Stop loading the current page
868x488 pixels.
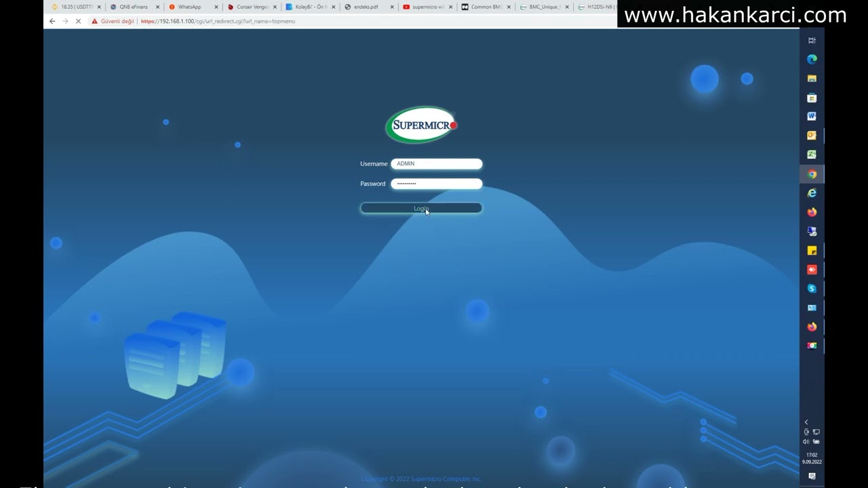[78, 21]
